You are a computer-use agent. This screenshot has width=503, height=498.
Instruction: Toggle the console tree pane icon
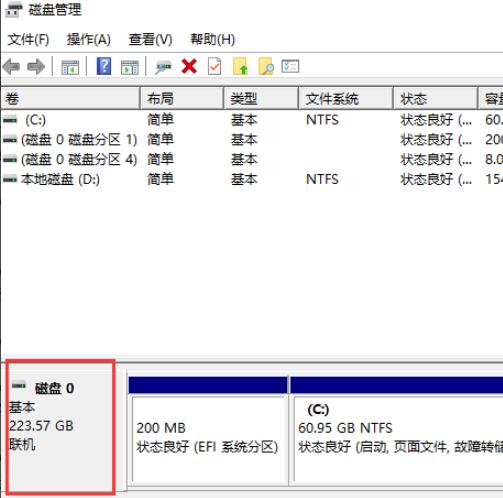click(70, 67)
